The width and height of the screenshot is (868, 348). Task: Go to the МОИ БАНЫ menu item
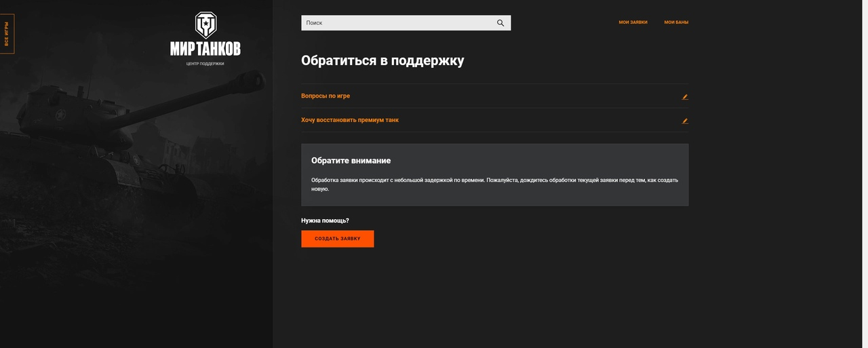[676, 22]
